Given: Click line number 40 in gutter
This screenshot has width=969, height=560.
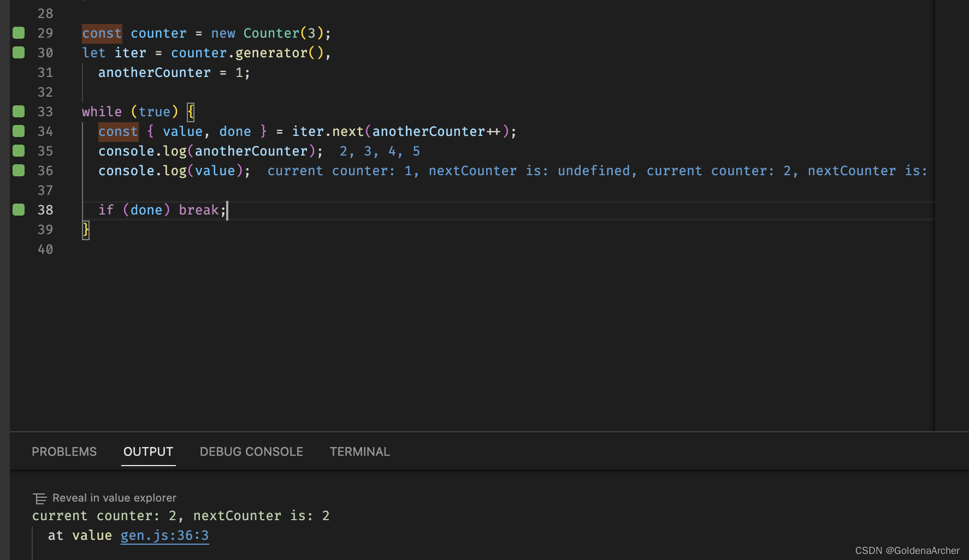Looking at the screenshot, I should 45,249.
